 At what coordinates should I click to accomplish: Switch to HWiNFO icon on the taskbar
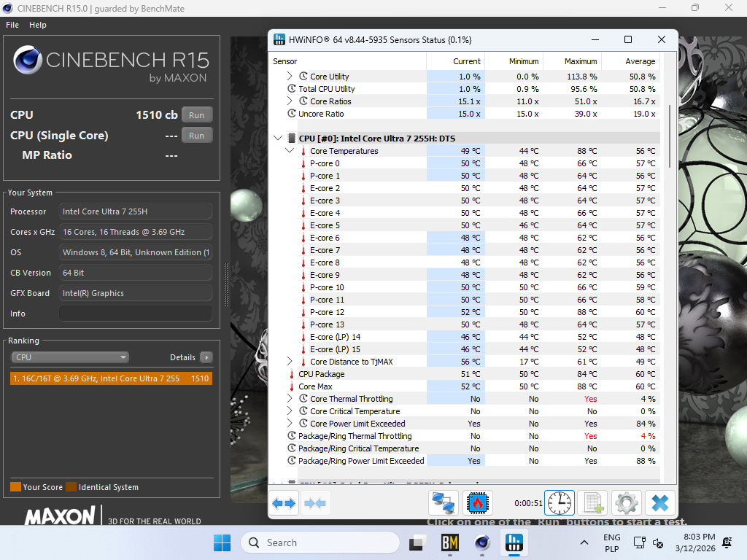(514, 542)
